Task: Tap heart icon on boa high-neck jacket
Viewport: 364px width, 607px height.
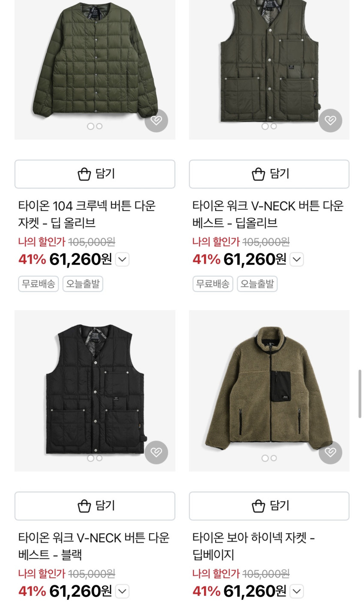Action: click(x=330, y=452)
